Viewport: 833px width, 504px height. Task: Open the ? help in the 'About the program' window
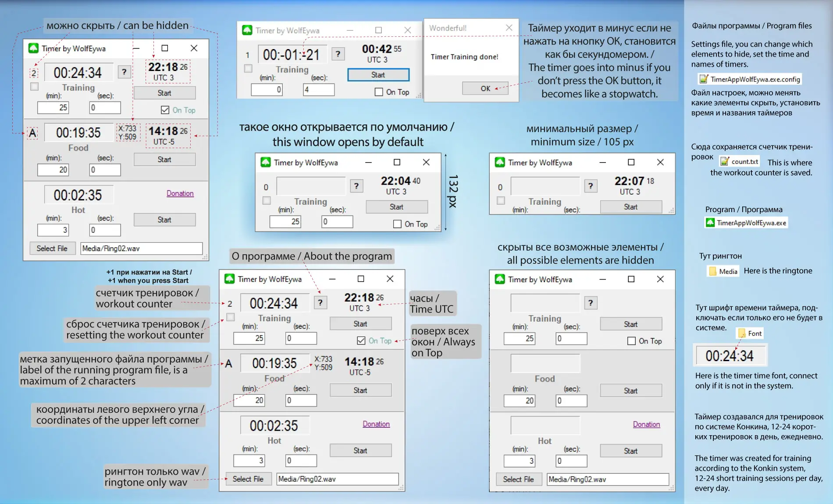click(320, 302)
